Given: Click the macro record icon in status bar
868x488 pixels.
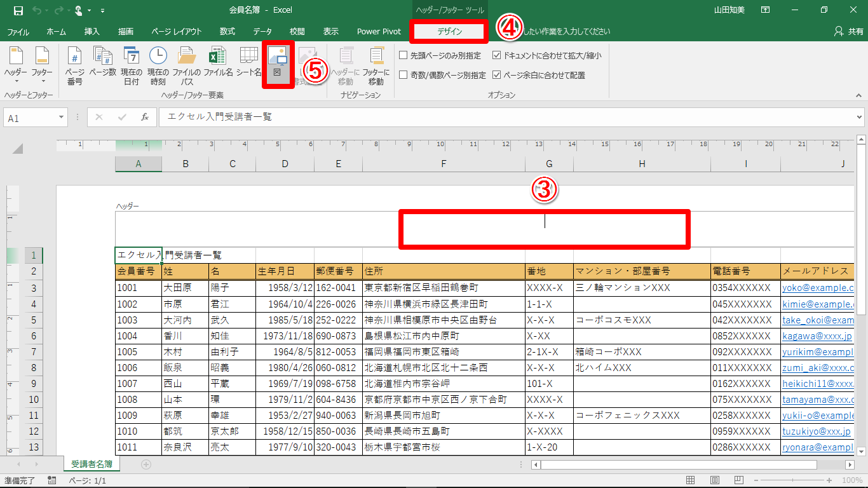Looking at the screenshot, I should (52, 481).
